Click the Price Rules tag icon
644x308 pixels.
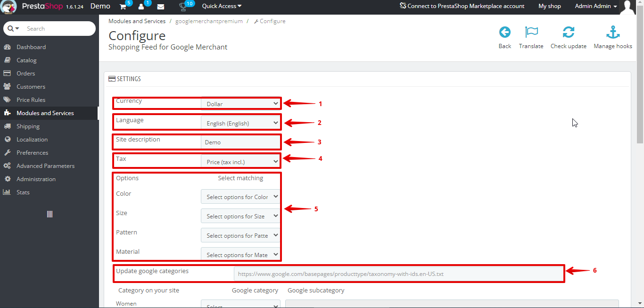tap(7, 100)
